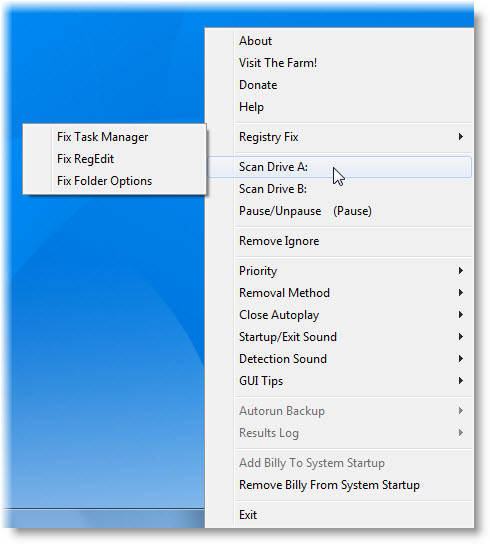
Task: Start Scan Drive A:
Action: point(339,167)
